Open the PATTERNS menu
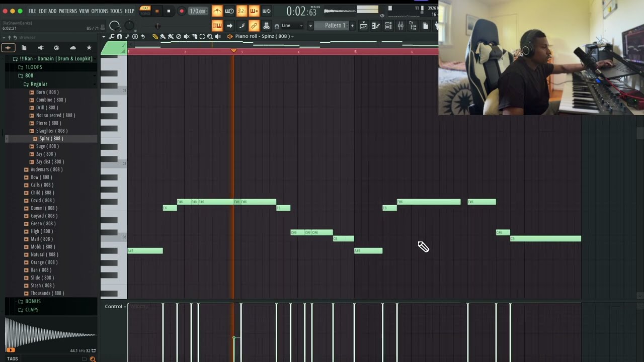The image size is (644, 362). [x=68, y=11]
